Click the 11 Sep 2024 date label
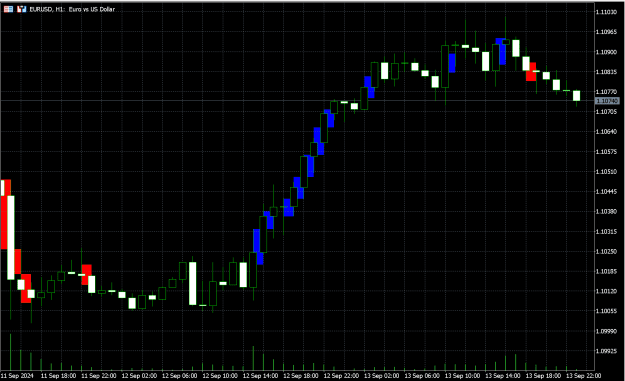Screen dimensions: 625x381 point(17,375)
